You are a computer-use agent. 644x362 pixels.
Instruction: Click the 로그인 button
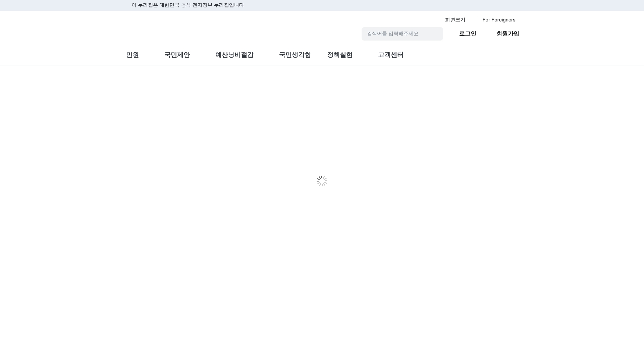click(x=468, y=34)
